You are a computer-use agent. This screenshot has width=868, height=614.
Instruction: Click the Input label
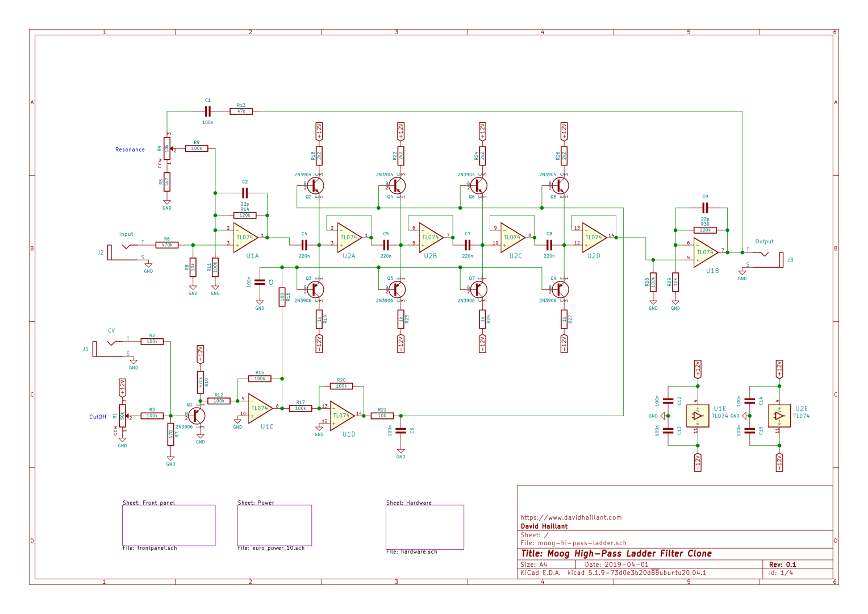click(126, 234)
